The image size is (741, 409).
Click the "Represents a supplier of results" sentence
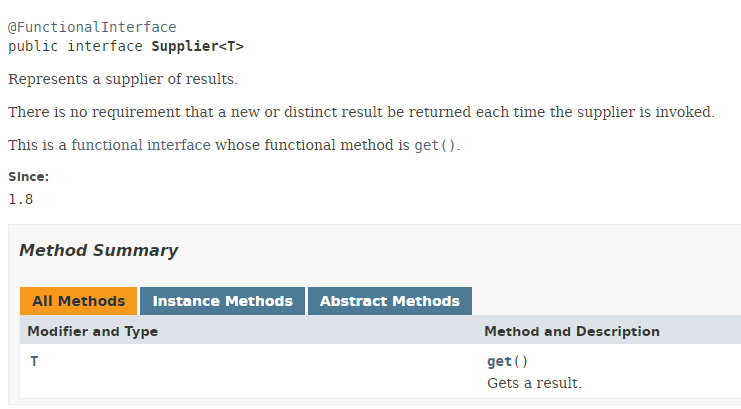pos(122,79)
